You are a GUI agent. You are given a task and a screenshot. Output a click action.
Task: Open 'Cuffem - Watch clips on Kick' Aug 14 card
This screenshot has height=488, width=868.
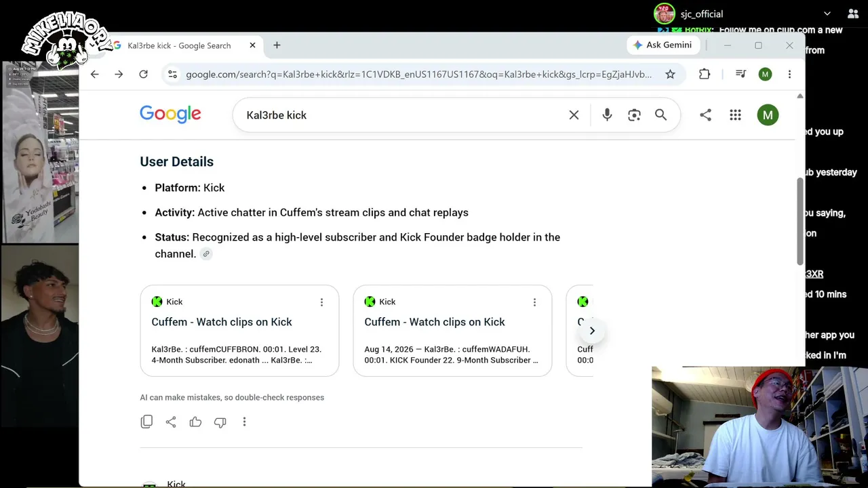(x=435, y=322)
